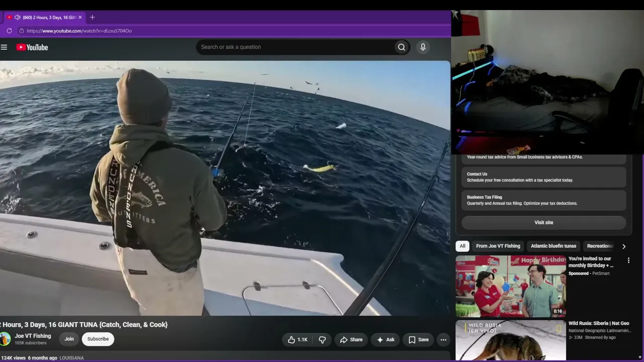This screenshot has height=362, width=644.
Task: Go to YouTube home via the logo
Action: [32, 47]
